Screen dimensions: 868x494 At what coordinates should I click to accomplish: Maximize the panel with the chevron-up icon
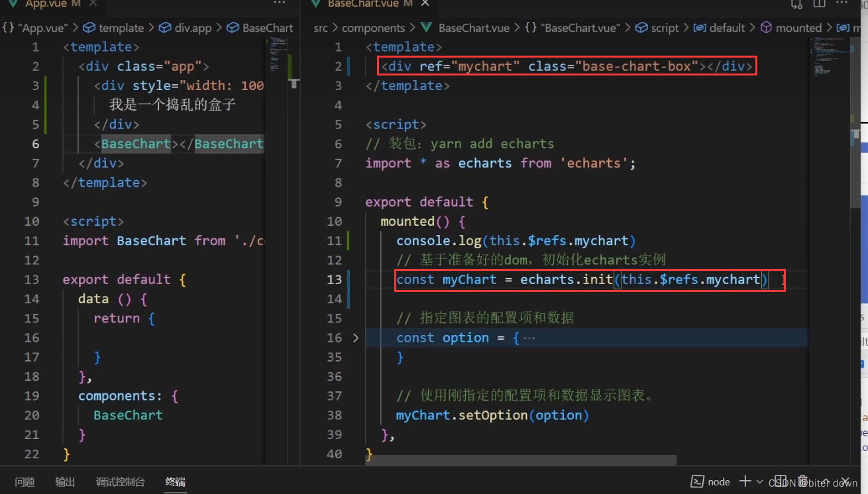828,481
